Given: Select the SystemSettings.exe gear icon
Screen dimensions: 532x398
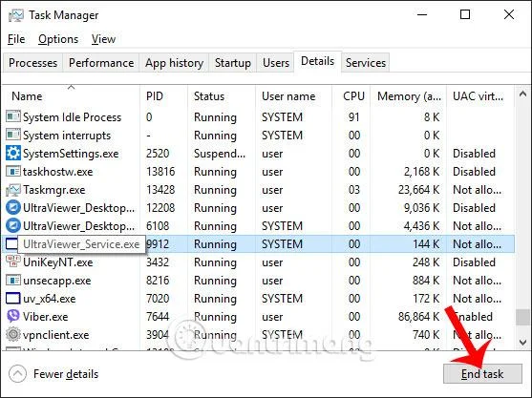Looking at the screenshot, I should tap(13, 154).
